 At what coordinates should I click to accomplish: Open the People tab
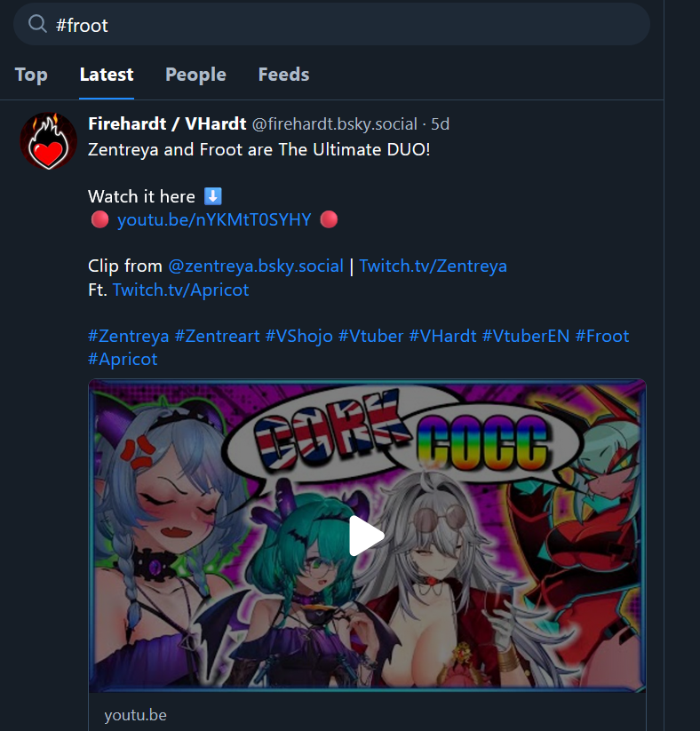[195, 75]
